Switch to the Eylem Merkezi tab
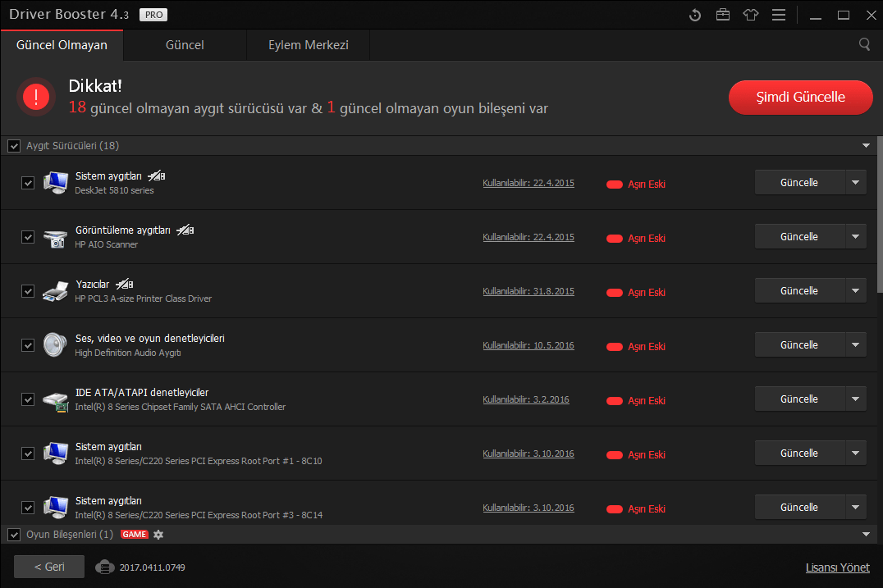 pos(308,45)
